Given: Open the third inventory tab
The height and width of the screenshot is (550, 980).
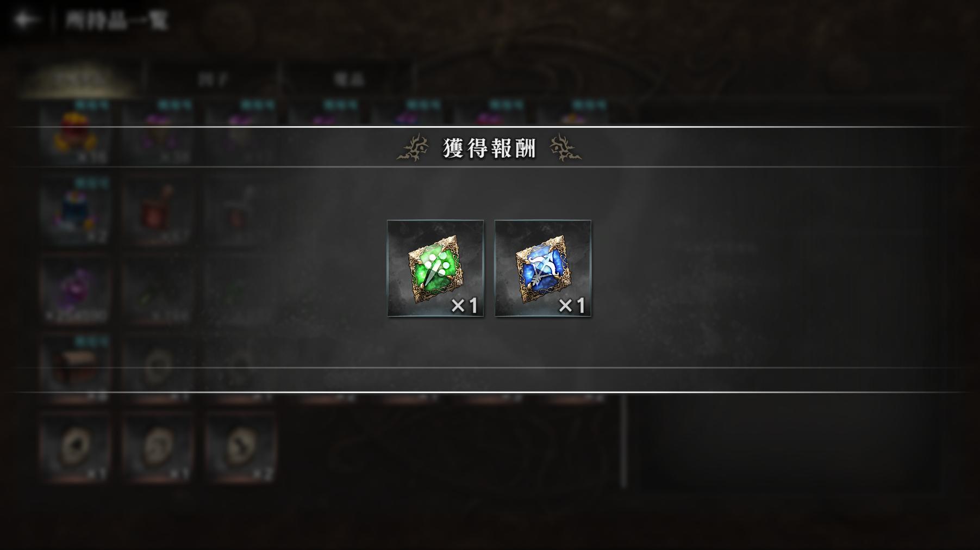Looking at the screenshot, I should coord(348,79).
